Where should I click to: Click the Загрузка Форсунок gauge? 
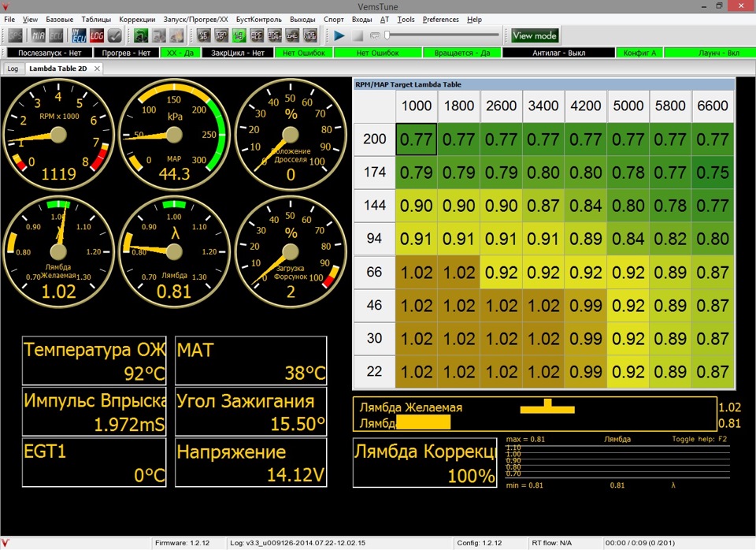pyautogui.click(x=291, y=251)
